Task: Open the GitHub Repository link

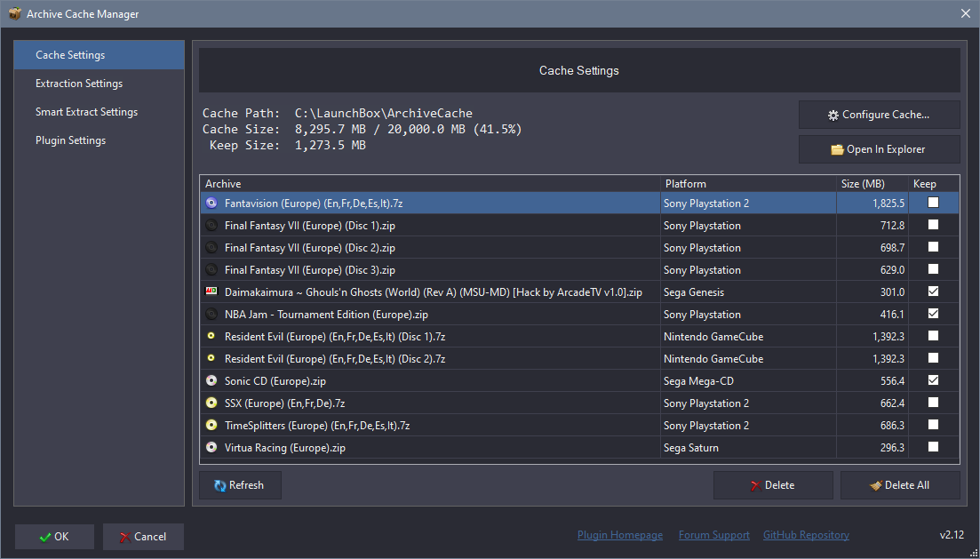Action: (x=806, y=535)
